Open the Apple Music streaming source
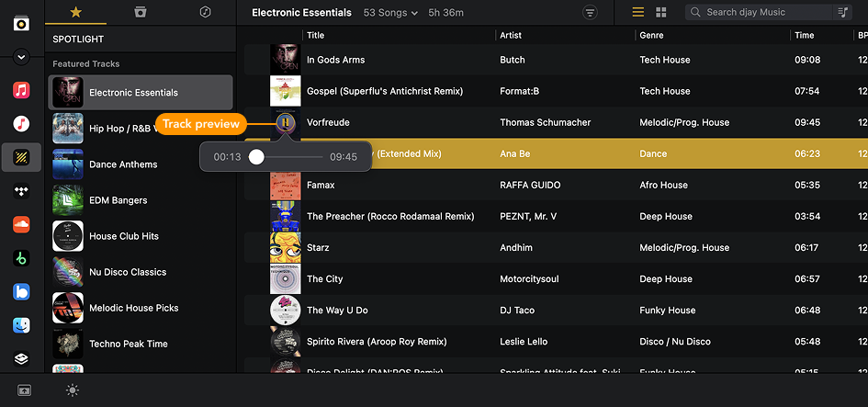868x407 pixels. (x=22, y=123)
